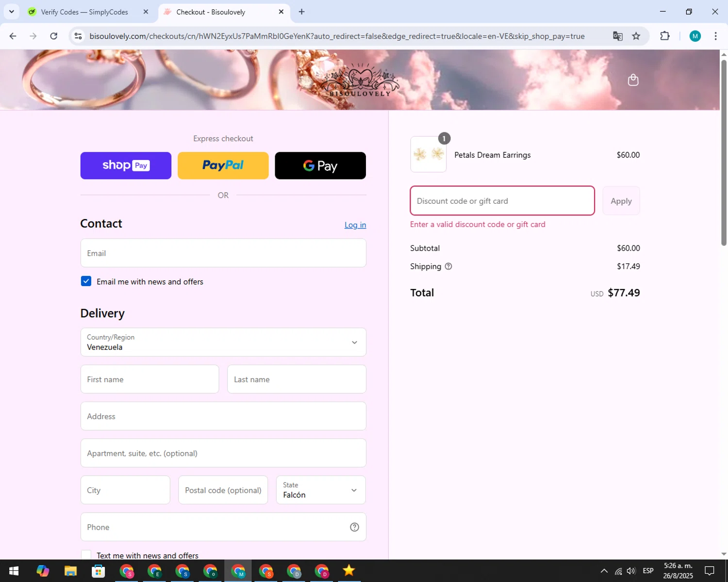Open the Windows Start menu
The width and height of the screenshot is (728, 582).
pyautogui.click(x=14, y=571)
